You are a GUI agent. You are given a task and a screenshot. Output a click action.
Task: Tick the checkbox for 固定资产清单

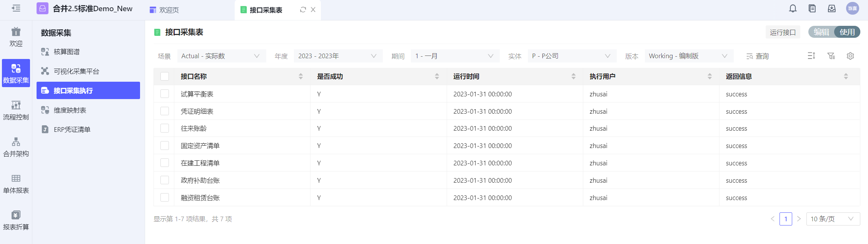coord(165,145)
